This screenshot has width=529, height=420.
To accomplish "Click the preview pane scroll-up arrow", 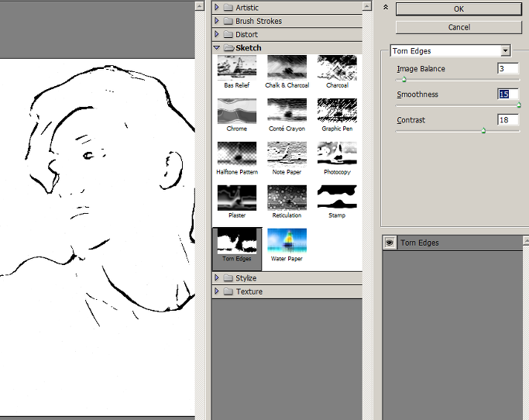I will [x=199, y=6].
